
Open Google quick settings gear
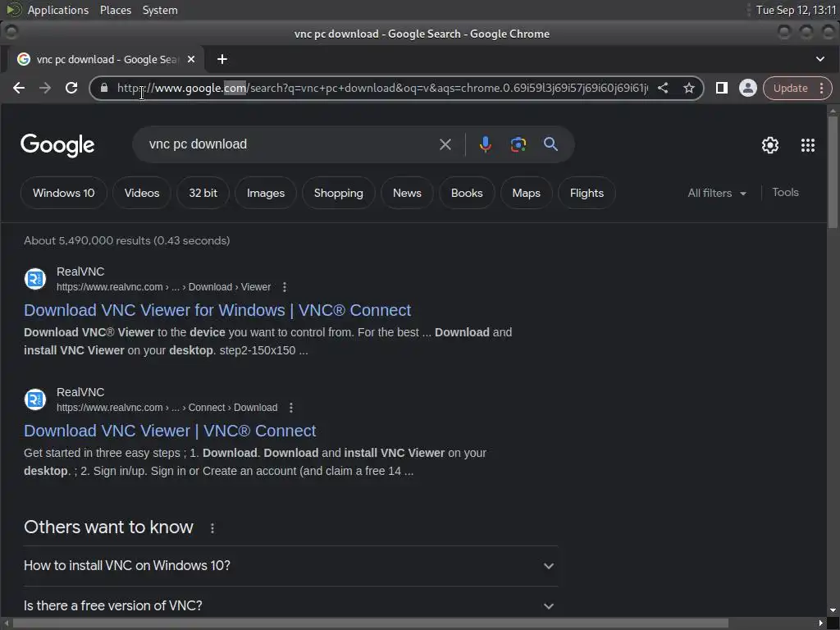pyautogui.click(x=770, y=145)
